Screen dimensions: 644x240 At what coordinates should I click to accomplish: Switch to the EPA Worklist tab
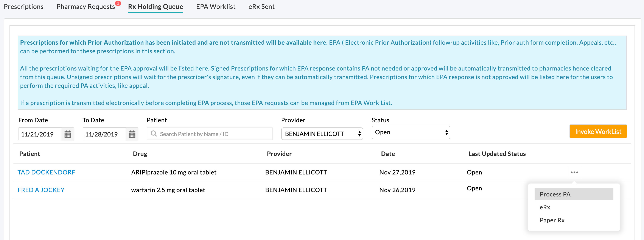(x=216, y=6)
